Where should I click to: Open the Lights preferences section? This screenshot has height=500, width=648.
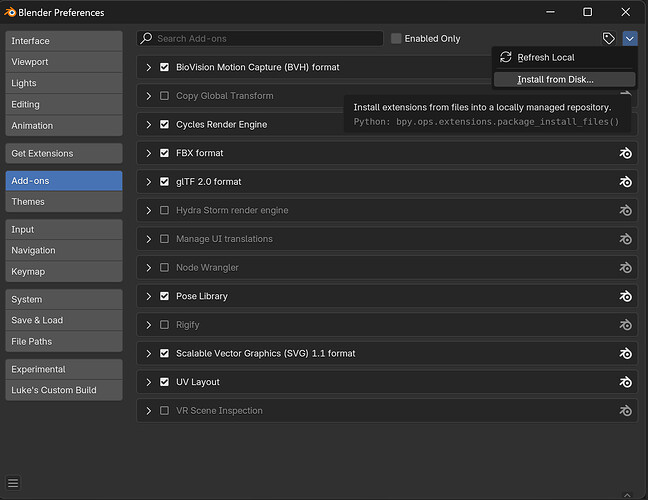coord(64,83)
